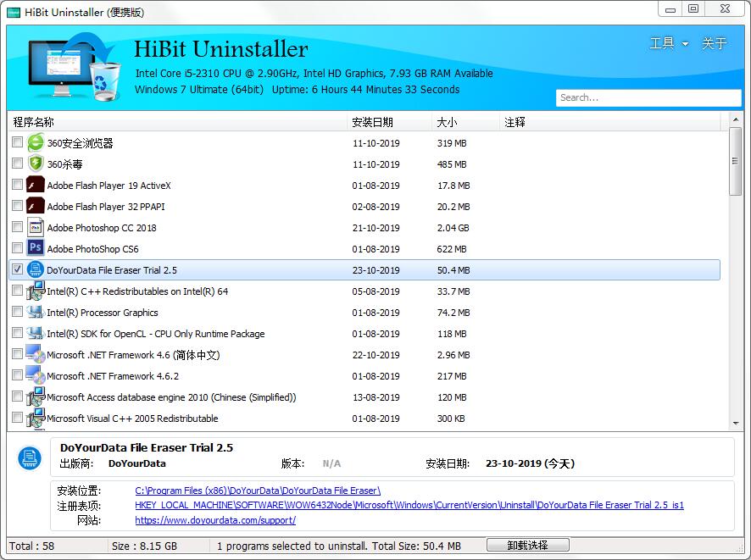
Task: Open the 安装位置 Program Files path link
Action: pos(258,491)
